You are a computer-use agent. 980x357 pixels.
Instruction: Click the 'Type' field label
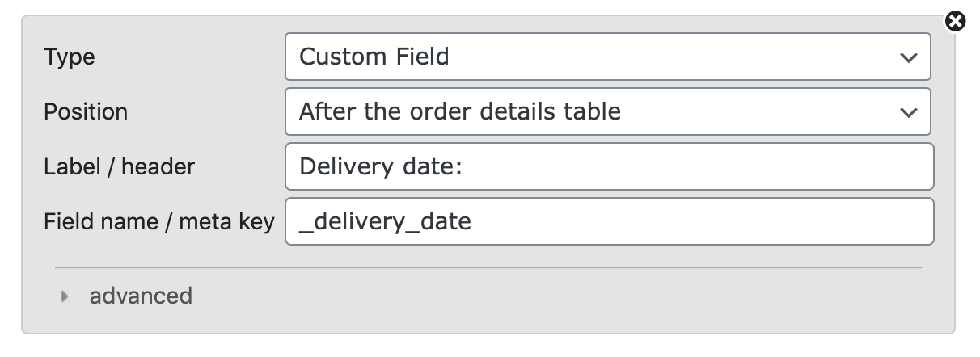(x=70, y=57)
